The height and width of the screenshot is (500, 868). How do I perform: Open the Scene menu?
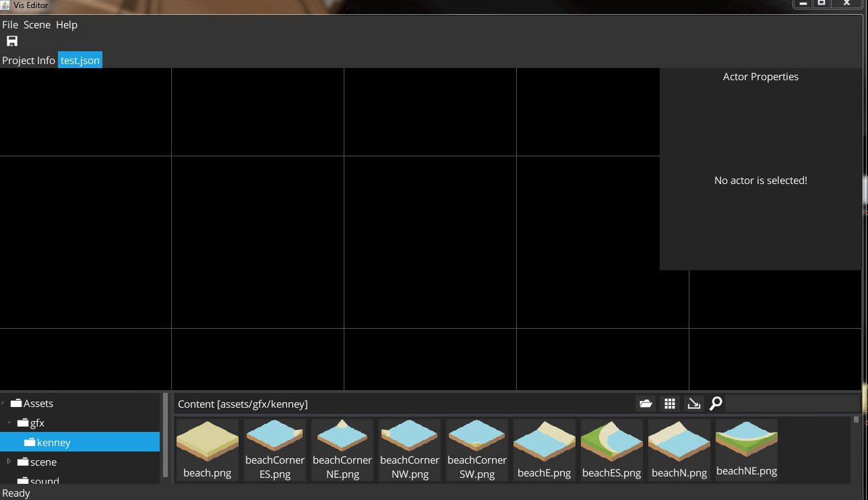click(37, 25)
